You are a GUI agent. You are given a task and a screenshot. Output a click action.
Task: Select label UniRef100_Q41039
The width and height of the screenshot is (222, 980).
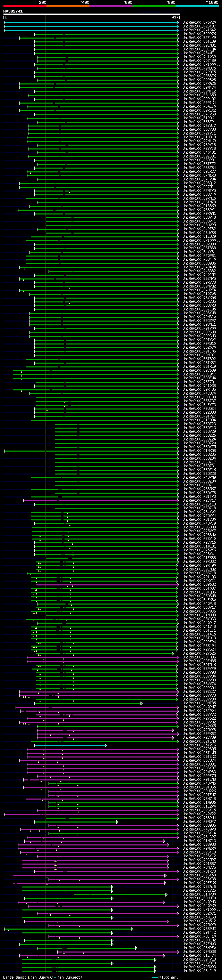199,57
